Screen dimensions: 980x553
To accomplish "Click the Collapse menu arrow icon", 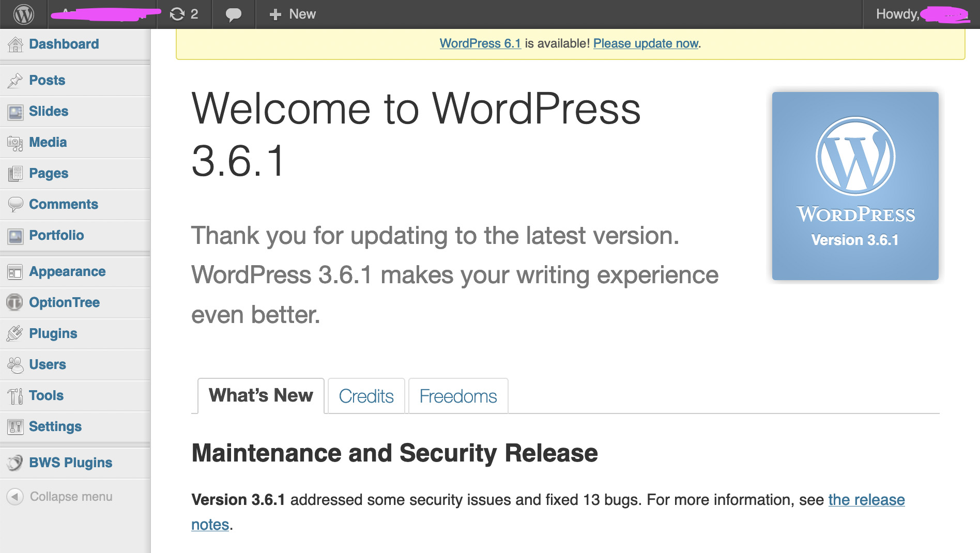I will click(x=15, y=497).
